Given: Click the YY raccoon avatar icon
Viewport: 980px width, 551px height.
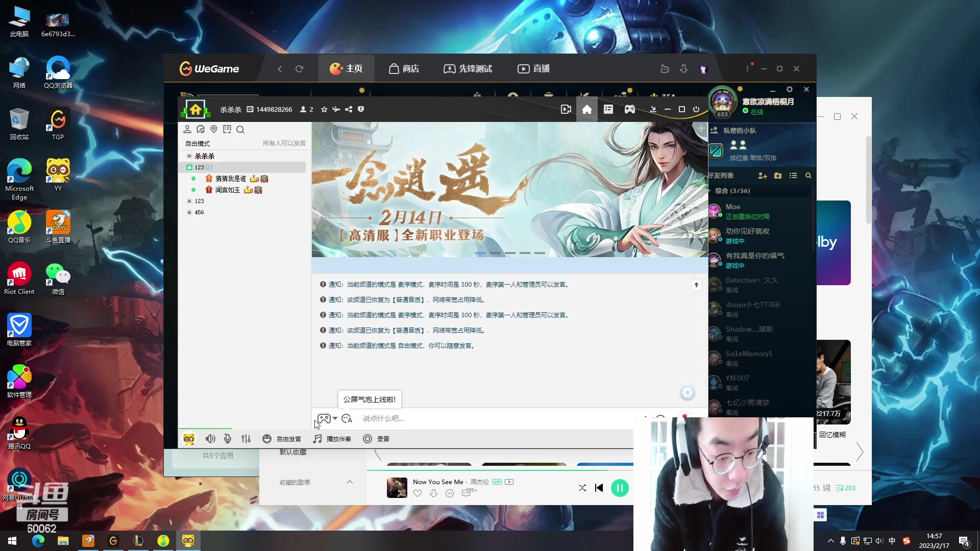Looking at the screenshot, I should [189, 439].
